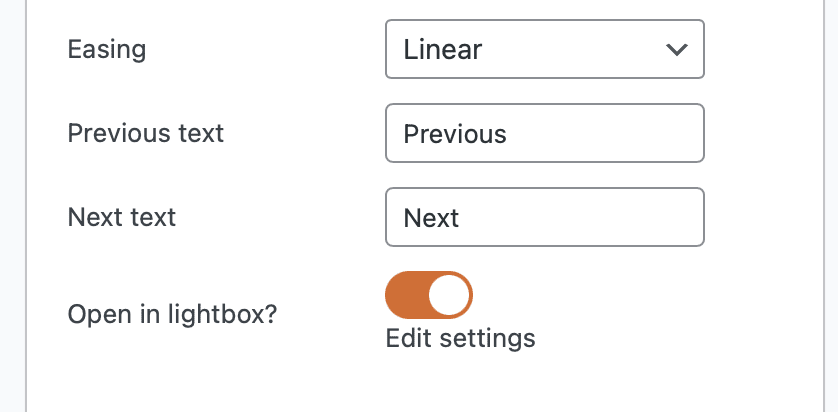The height and width of the screenshot is (412, 838).
Task: Focus the Previous text input field
Action: pyautogui.click(x=544, y=133)
